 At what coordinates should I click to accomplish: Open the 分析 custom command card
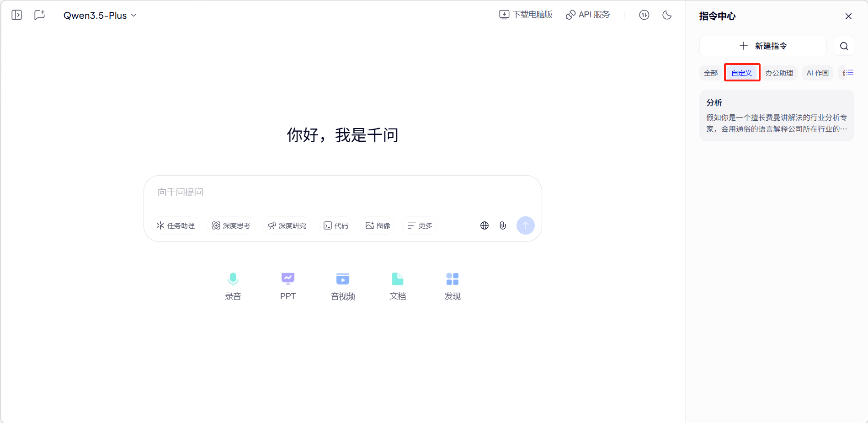click(776, 116)
